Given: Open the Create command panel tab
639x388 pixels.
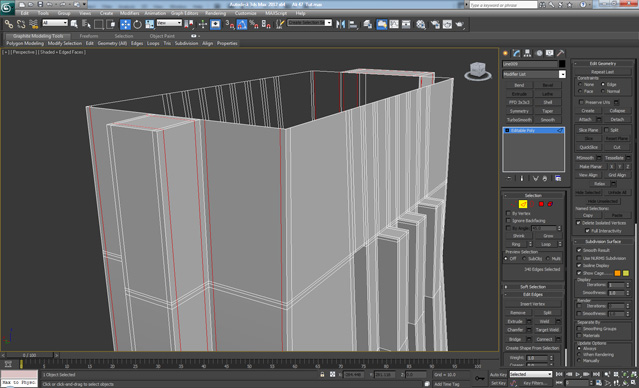Looking at the screenshot, I should click(506, 53).
